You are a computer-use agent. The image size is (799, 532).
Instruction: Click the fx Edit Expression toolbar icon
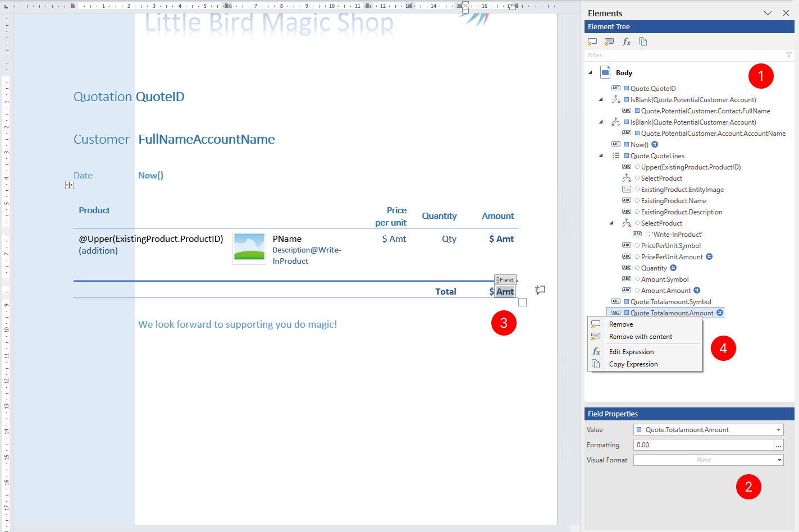[x=627, y=42]
